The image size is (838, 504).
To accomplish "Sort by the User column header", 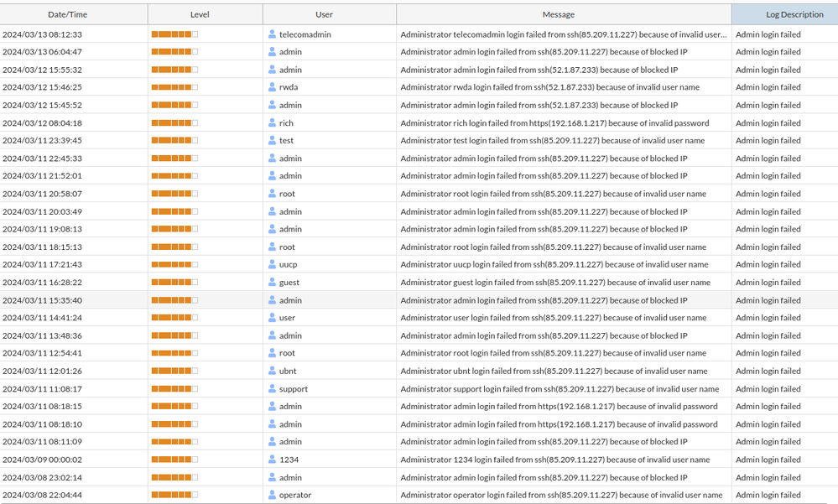I will coord(324,14).
